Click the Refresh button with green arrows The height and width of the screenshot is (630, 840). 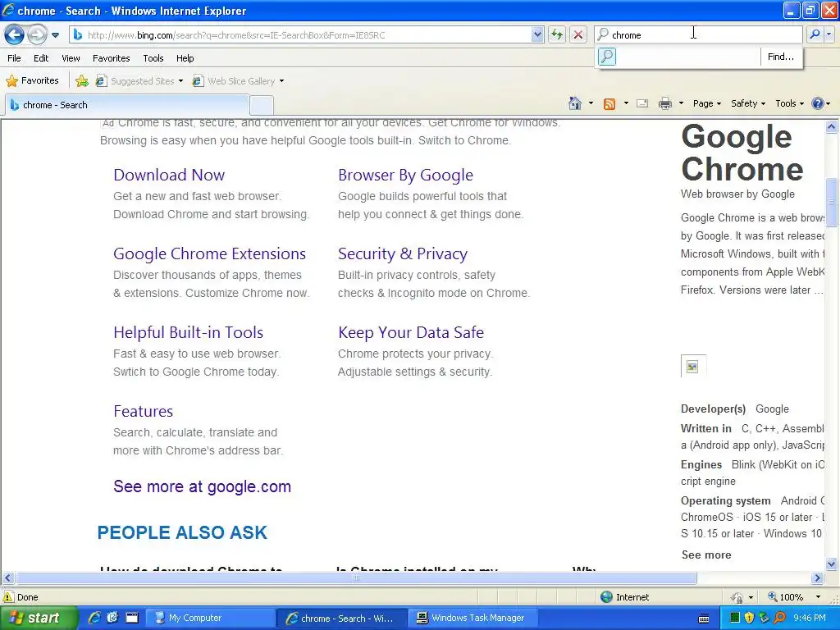coord(557,34)
